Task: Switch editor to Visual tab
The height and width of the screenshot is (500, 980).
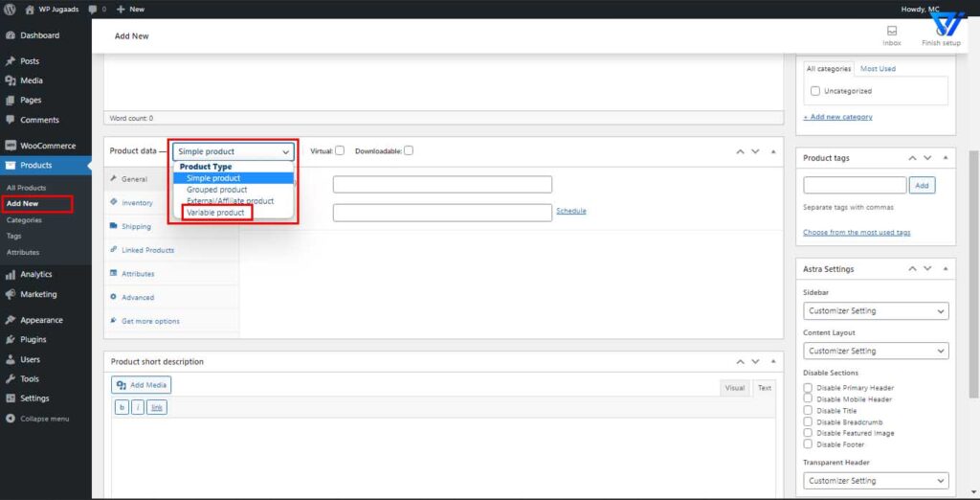Action: 734,388
